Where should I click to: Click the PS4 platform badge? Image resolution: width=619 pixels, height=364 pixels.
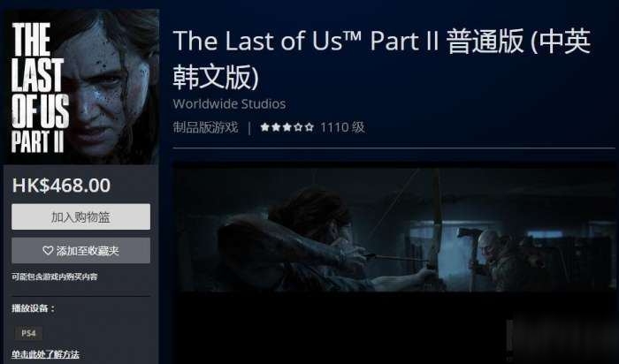point(29,333)
